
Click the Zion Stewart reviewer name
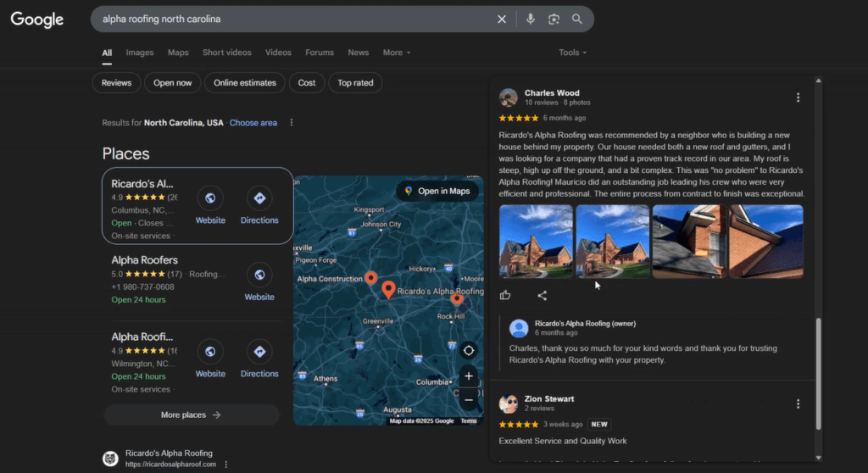(549, 398)
